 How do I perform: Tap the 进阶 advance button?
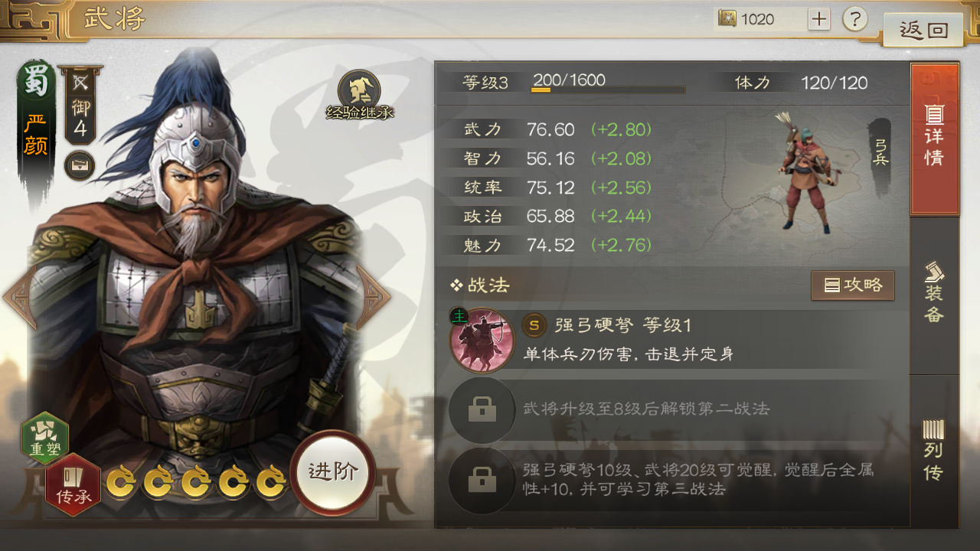click(332, 471)
